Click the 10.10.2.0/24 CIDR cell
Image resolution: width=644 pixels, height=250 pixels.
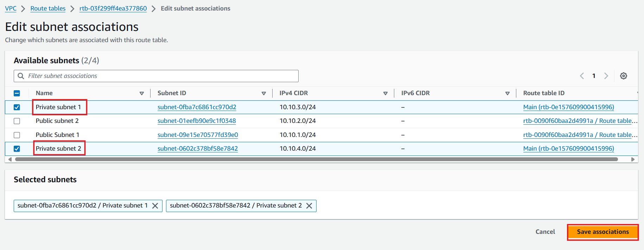pyautogui.click(x=298, y=121)
